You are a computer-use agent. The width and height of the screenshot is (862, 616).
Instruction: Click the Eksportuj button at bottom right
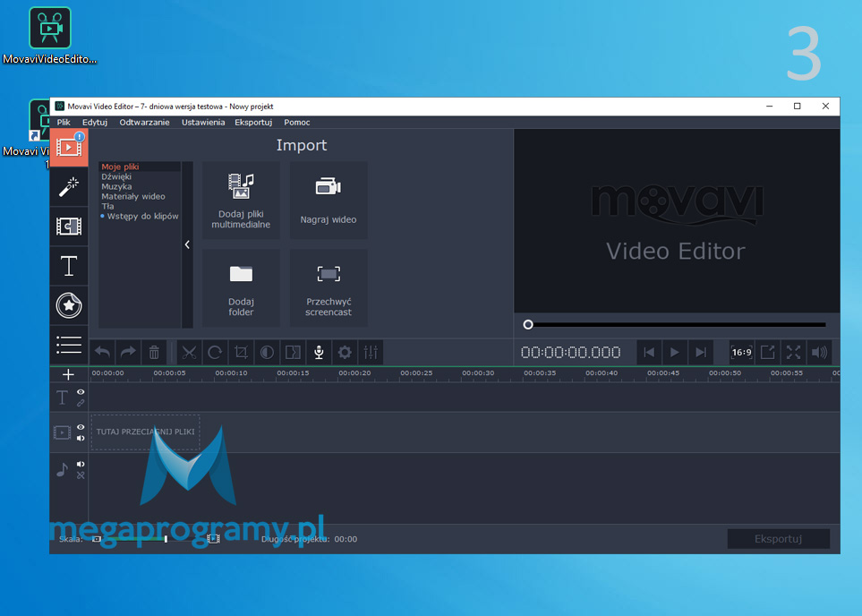(x=779, y=539)
